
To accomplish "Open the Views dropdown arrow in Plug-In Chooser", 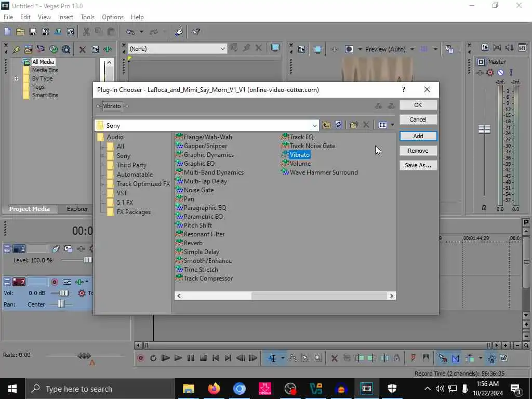I will pos(393,125).
